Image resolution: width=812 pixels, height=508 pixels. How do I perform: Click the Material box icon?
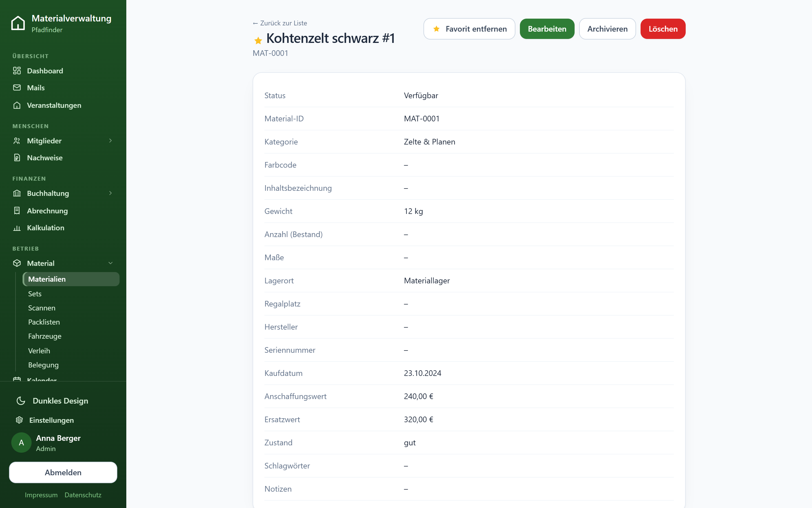click(17, 263)
